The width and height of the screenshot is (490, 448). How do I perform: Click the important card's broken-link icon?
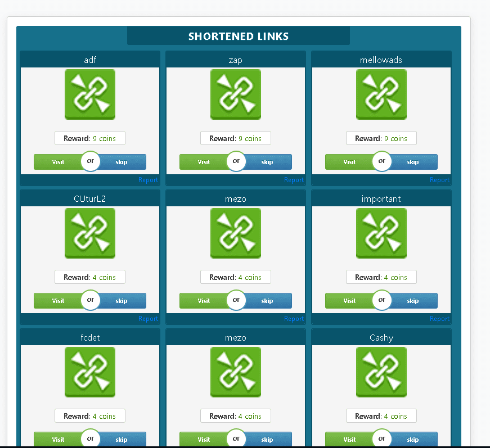381,233
